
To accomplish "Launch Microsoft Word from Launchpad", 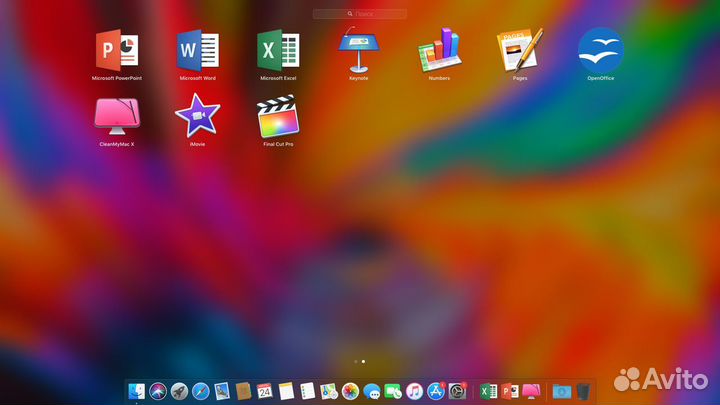I will [197, 51].
